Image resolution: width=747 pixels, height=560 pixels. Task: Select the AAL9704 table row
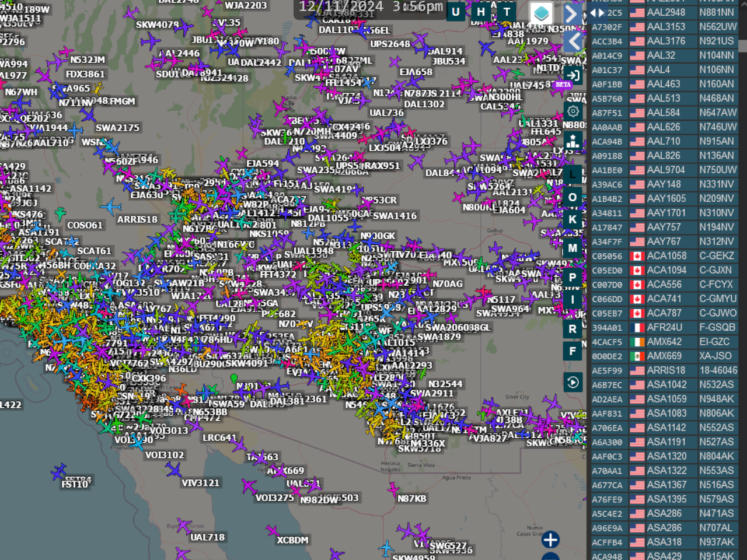point(664,170)
